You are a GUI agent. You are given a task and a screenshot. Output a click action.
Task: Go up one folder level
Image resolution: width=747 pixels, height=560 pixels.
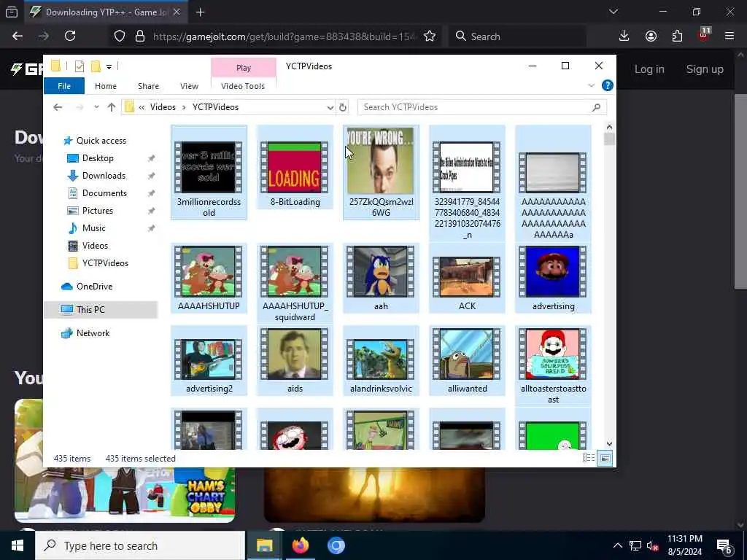[x=112, y=107]
